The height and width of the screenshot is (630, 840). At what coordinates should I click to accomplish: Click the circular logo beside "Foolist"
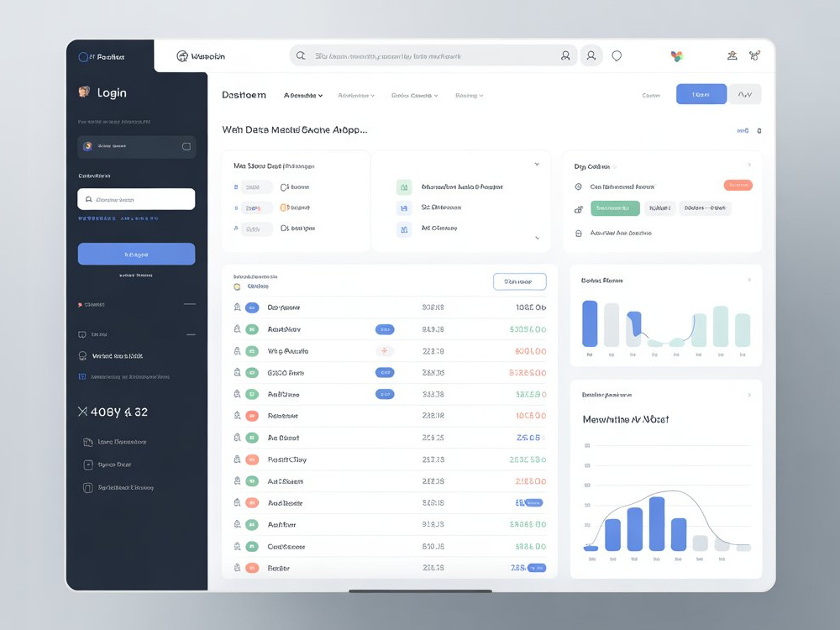click(83, 57)
